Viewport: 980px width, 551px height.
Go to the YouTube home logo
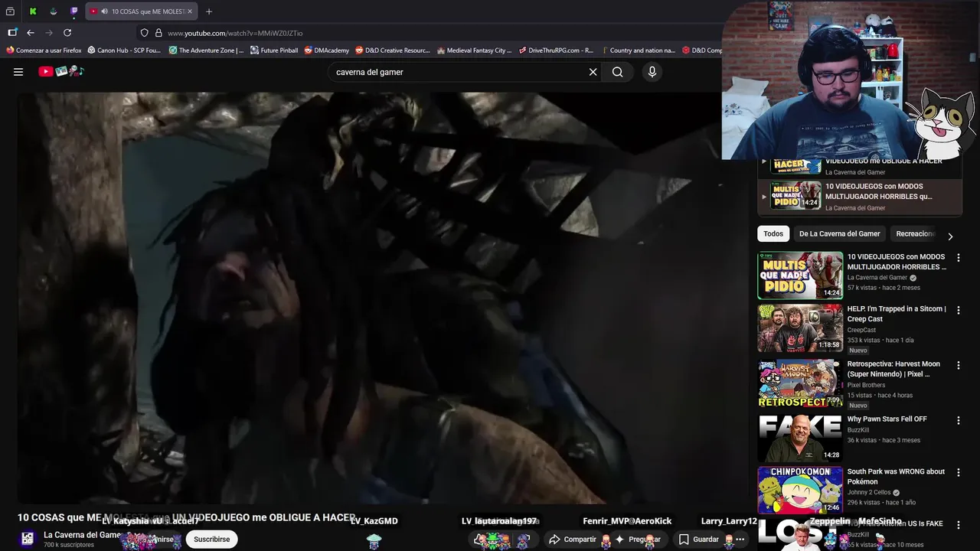(61, 72)
